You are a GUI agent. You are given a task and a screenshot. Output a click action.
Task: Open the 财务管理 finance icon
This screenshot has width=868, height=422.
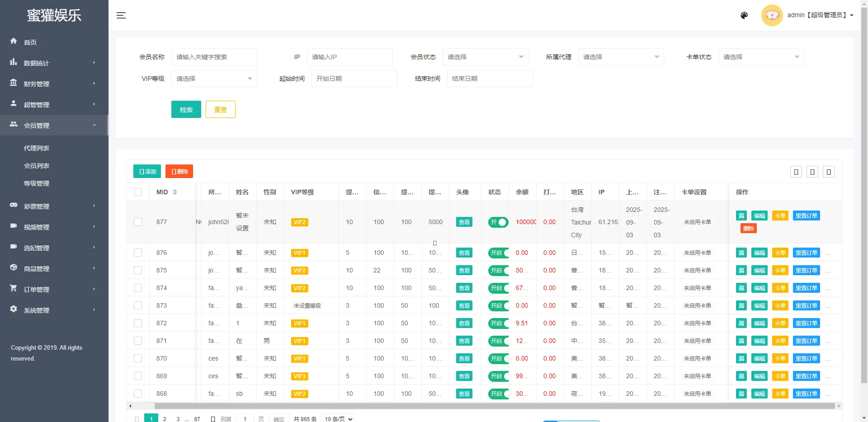click(x=14, y=83)
